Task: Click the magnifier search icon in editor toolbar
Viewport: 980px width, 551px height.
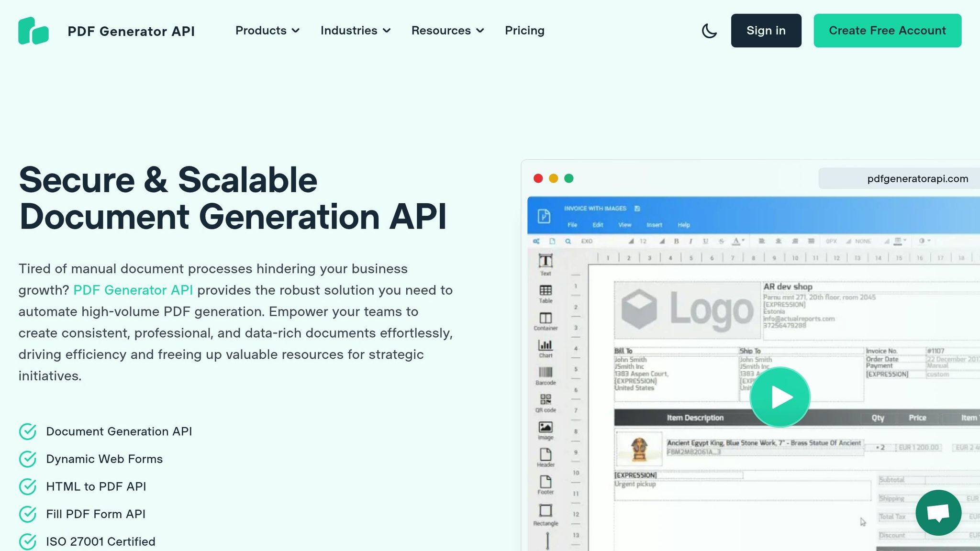Action: pyautogui.click(x=568, y=241)
